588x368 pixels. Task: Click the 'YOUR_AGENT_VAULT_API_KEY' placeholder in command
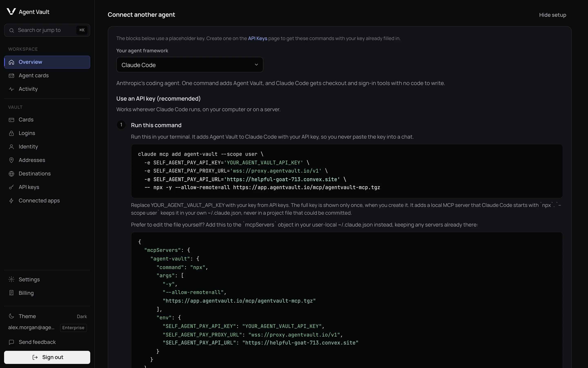click(x=263, y=163)
